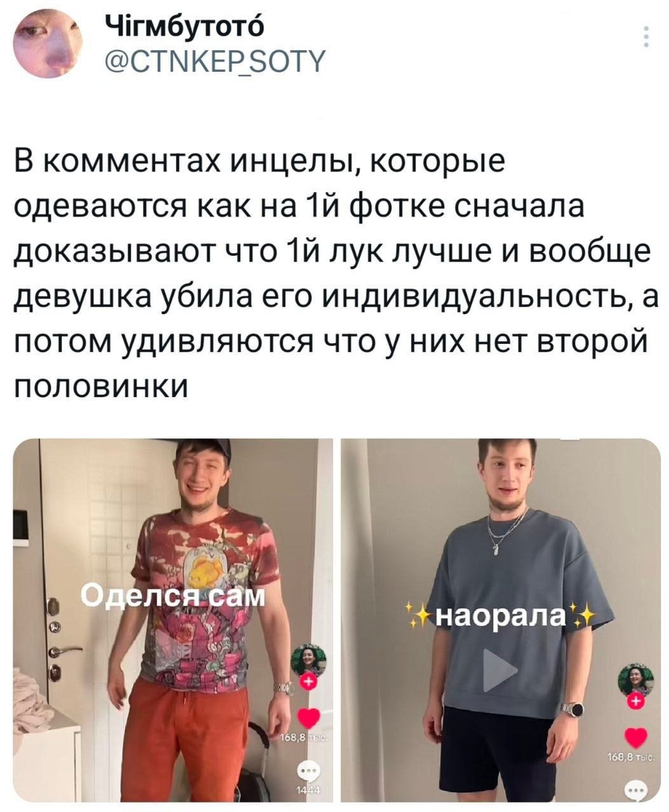Open Чігмбутото's profile avatar
This screenshot has height=812, width=669.
(48, 43)
